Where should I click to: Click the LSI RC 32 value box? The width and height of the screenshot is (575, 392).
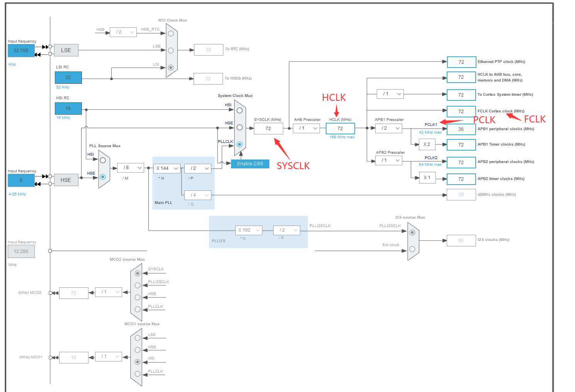click(x=68, y=78)
